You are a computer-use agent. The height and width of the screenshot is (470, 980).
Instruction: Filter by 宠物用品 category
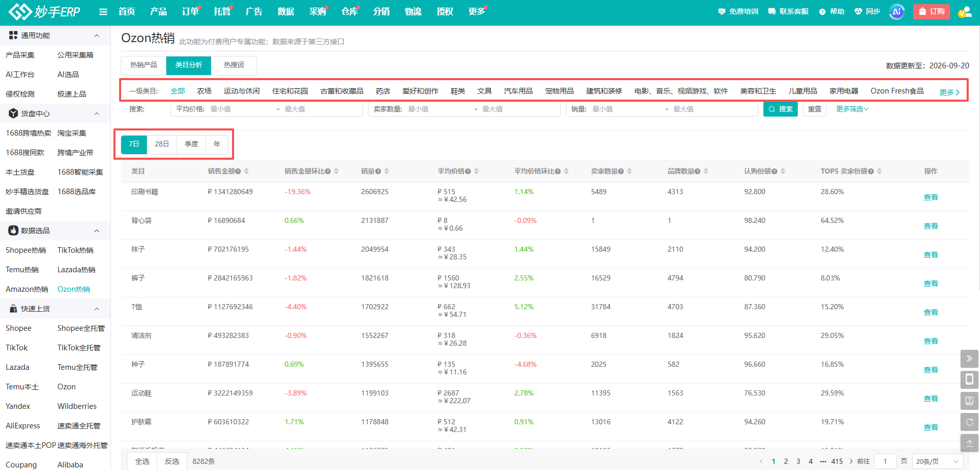560,91
